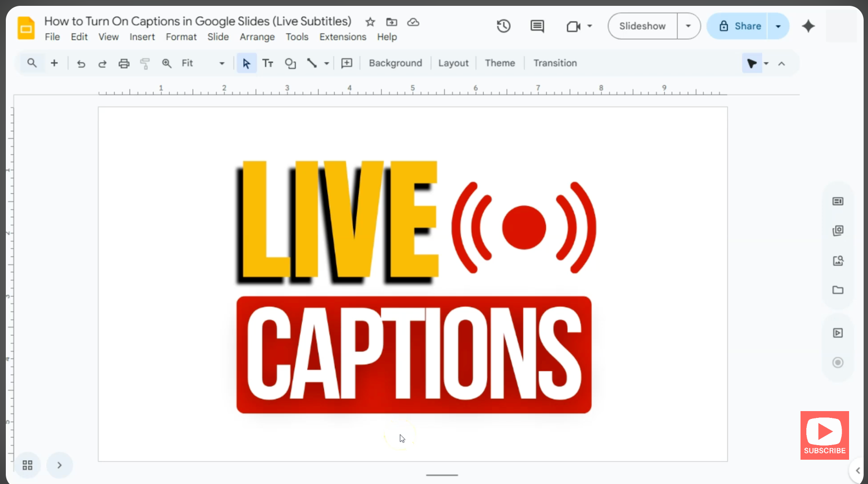This screenshot has width=868, height=484.
Task: Select the line tool
Action: click(312, 63)
